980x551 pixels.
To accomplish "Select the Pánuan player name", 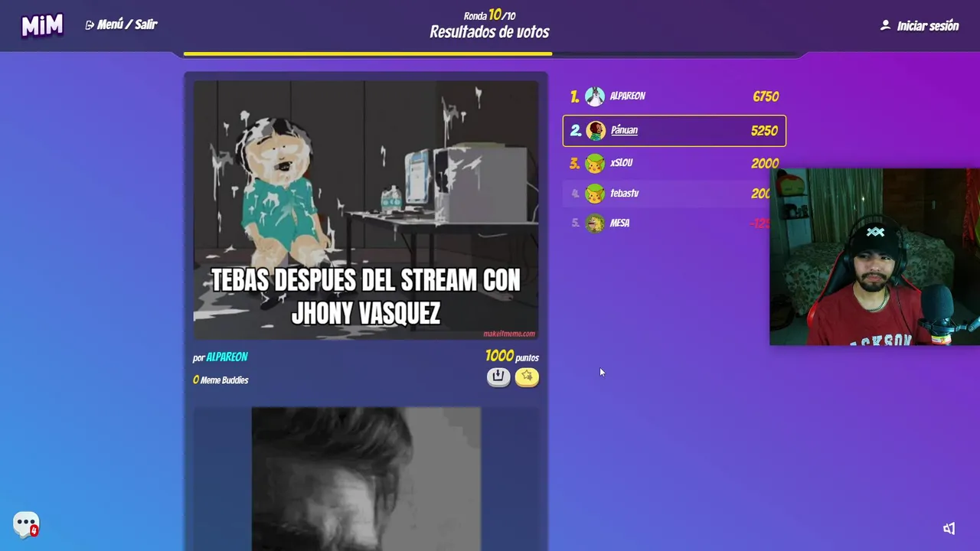I will 624,130.
